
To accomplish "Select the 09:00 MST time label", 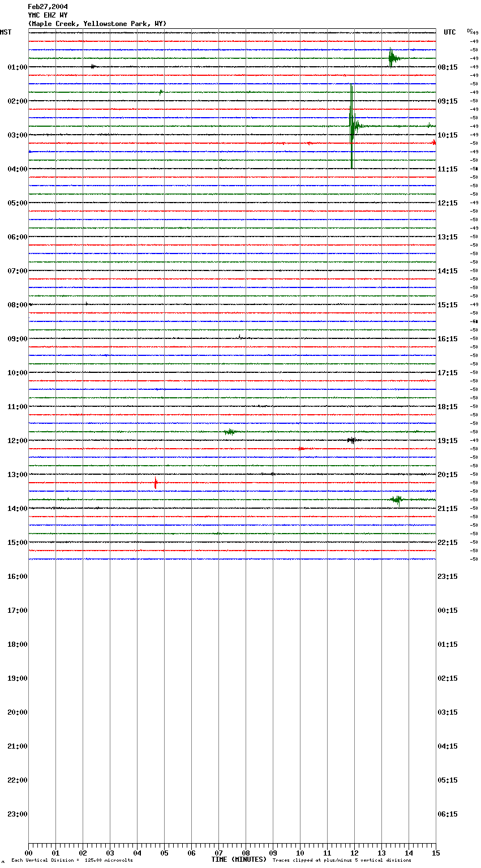I will pos(18,339).
